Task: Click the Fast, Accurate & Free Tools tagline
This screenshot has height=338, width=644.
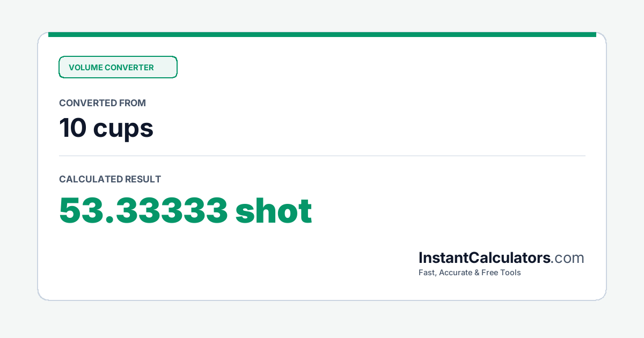Action: tap(470, 273)
